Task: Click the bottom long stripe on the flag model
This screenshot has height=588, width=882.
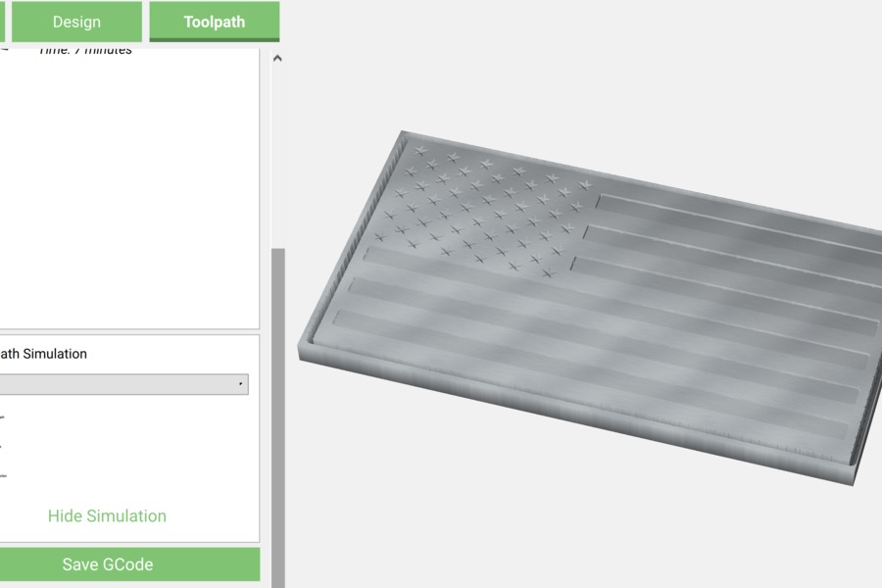Action: click(x=591, y=374)
